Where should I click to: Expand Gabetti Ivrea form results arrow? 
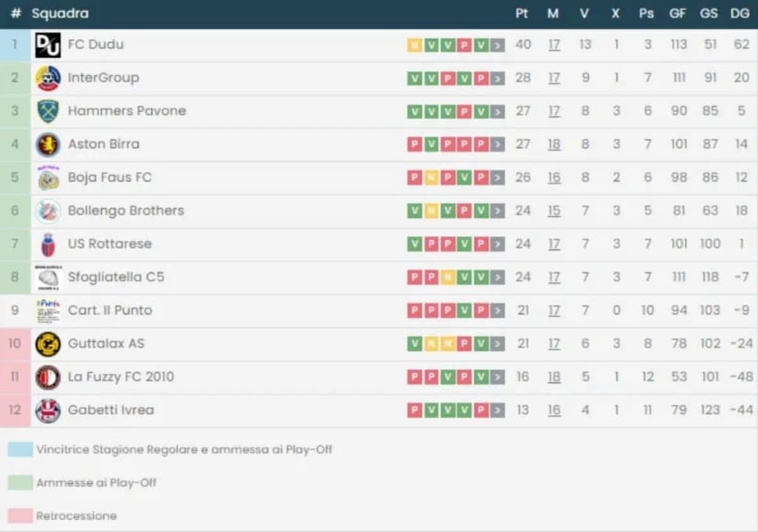coord(498,411)
